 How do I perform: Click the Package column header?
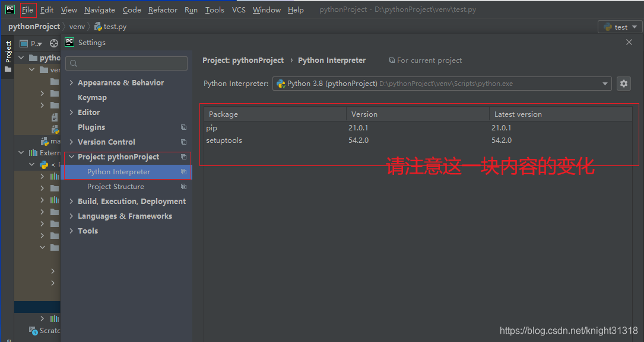click(x=275, y=114)
